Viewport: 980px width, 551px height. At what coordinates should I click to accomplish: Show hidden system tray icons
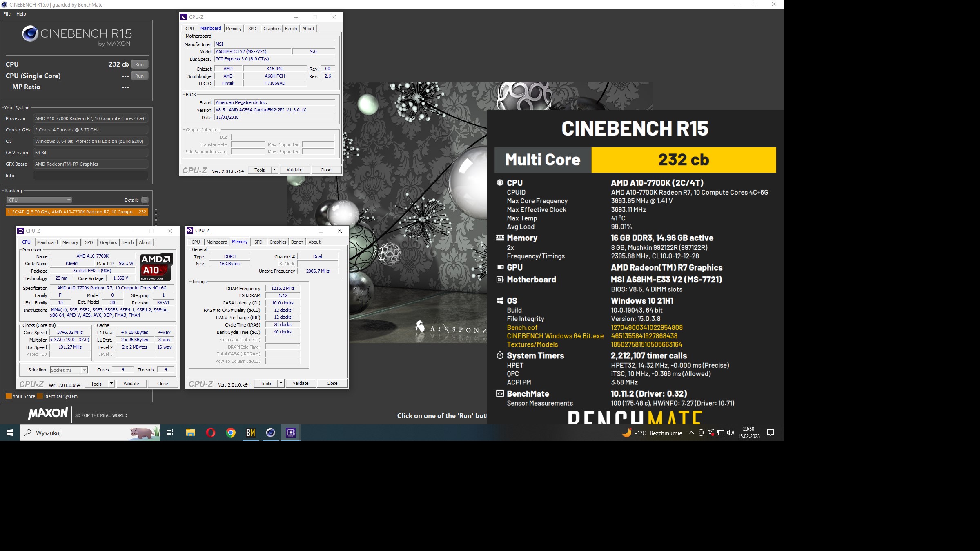pyautogui.click(x=691, y=433)
